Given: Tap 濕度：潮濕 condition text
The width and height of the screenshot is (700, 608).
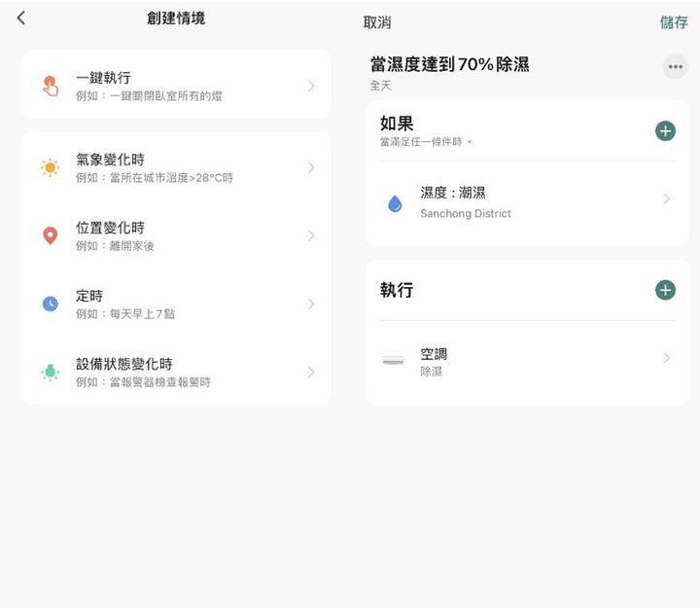Looking at the screenshot, I should point(453,193).
